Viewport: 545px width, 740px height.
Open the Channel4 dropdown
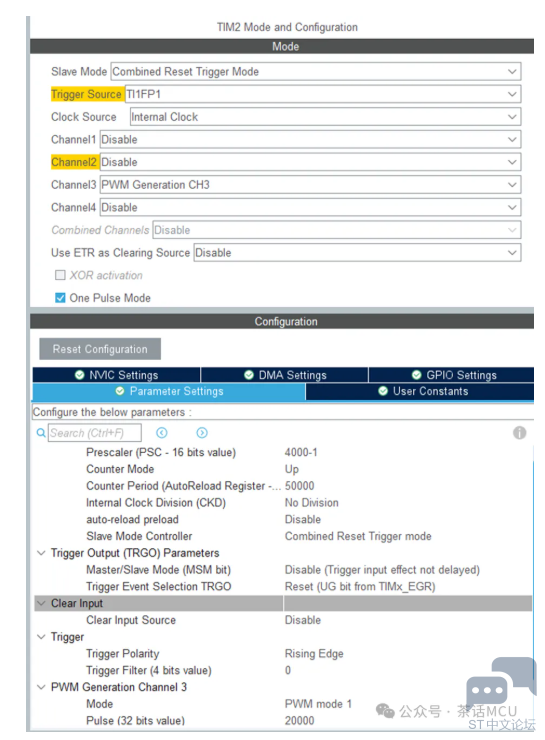[310, 208]
